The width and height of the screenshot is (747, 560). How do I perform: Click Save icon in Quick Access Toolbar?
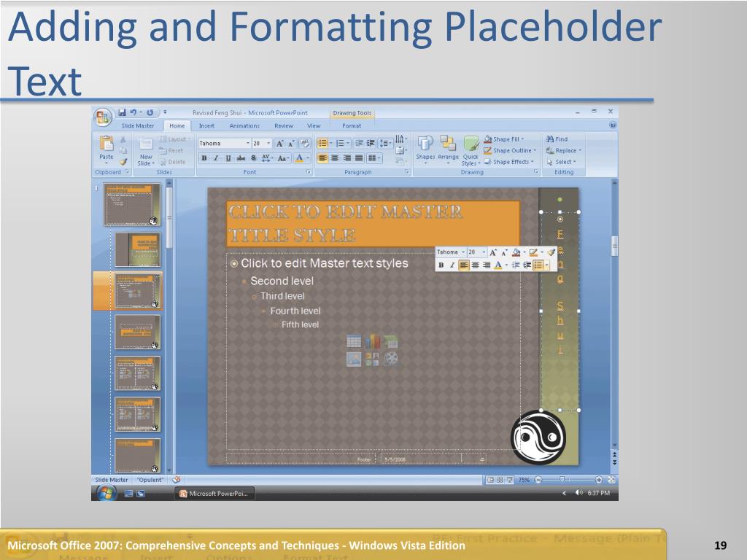pos(122,112)
